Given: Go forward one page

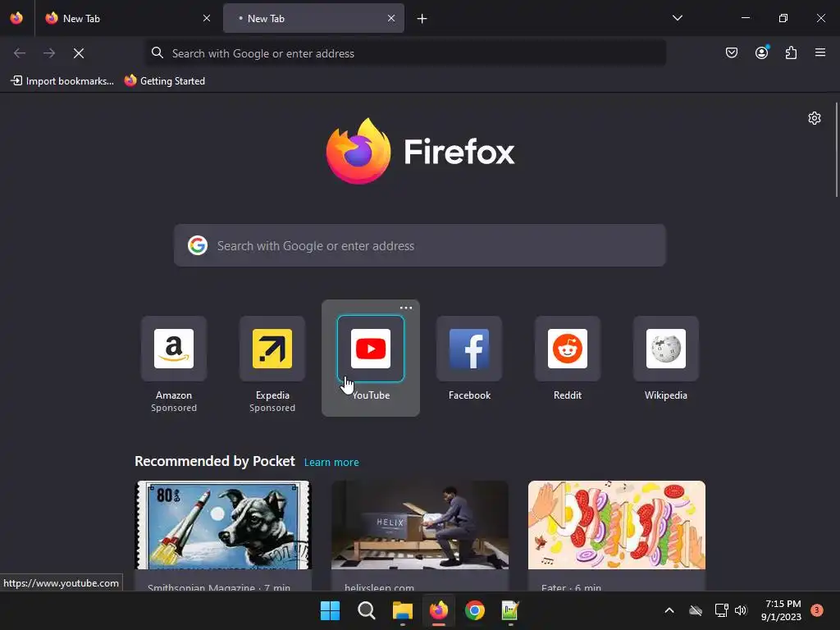Looking at the screenshot, I should pos(49,53).
